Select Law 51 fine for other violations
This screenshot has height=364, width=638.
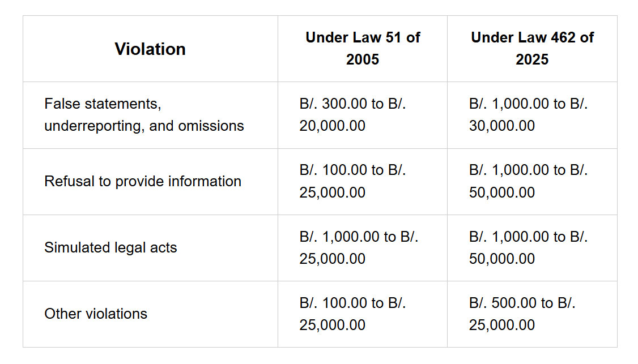pyautogui.click(x=363, y=314)
